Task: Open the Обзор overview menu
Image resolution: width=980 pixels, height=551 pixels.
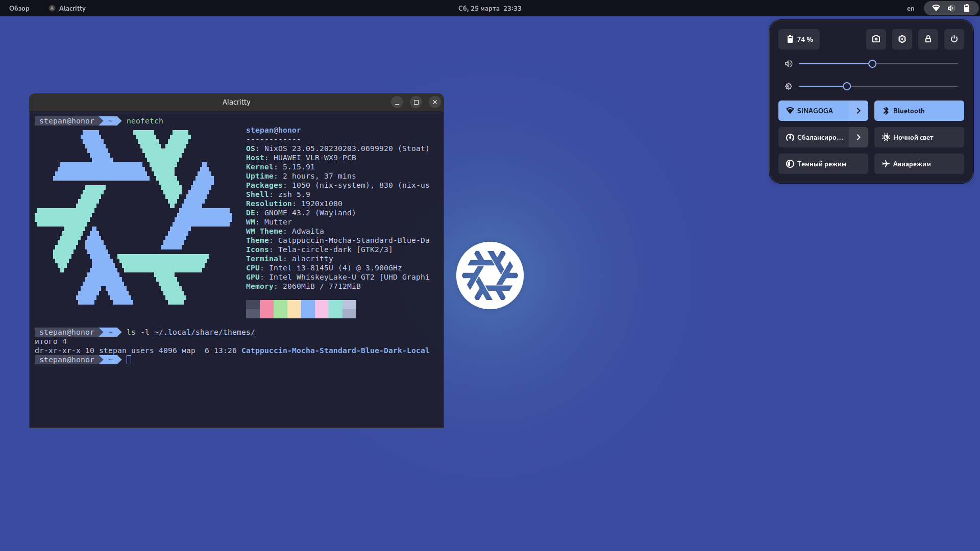Action: [18, 8]
